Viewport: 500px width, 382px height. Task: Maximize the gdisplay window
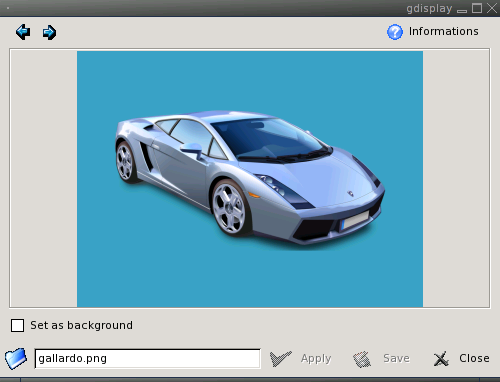coord(477,8)
